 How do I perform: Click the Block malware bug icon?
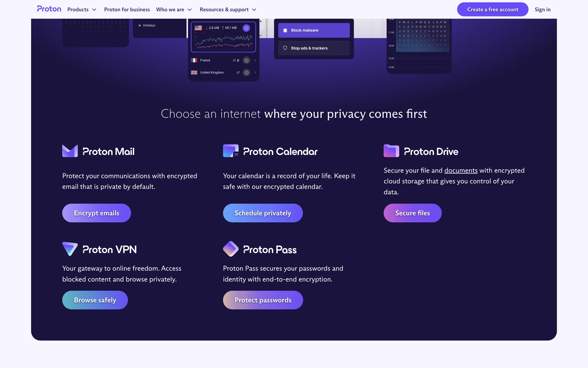285,30
